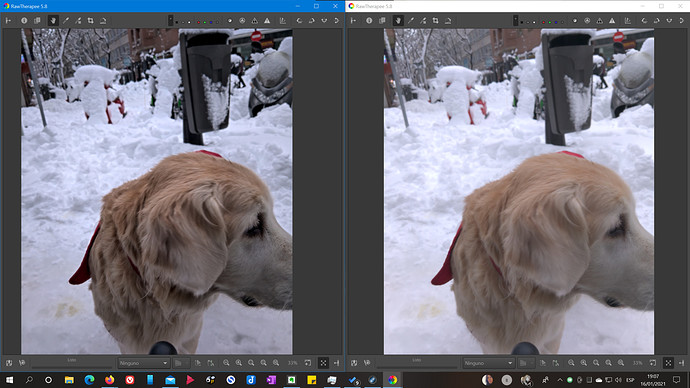Viewport: 690px width, 388px height.
Task: Toggle blue channel preview in left window
Action: coord(211,22)
